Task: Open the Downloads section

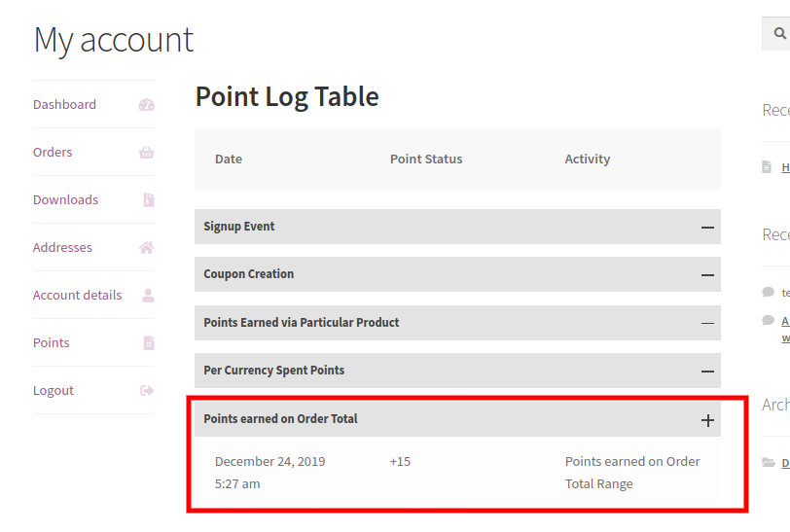Action: pyautogui.click(x=65, y=199)
